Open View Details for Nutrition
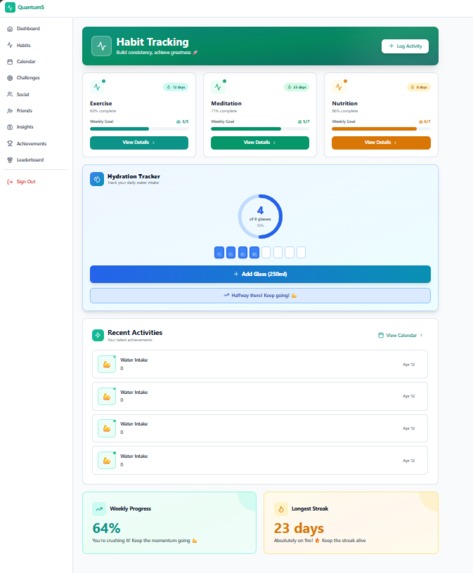The height and width of the screenshot is (573, 473). coord(381,143)
